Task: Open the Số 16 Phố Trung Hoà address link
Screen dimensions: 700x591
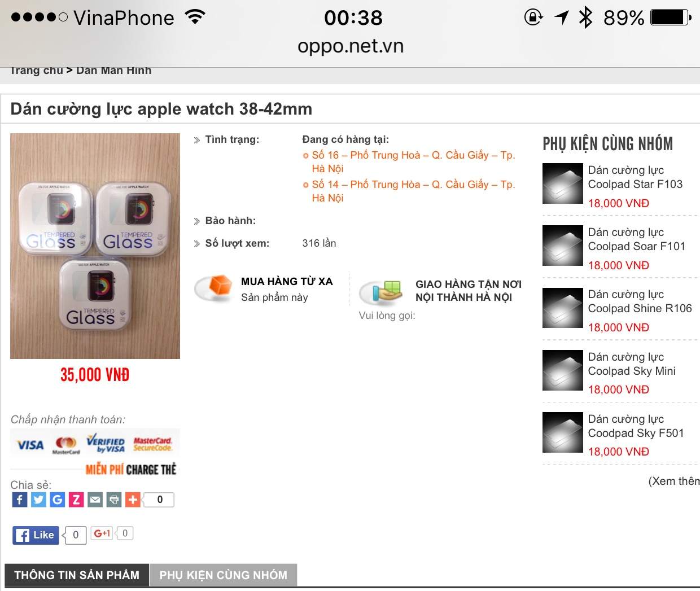Action: point(413,161)
